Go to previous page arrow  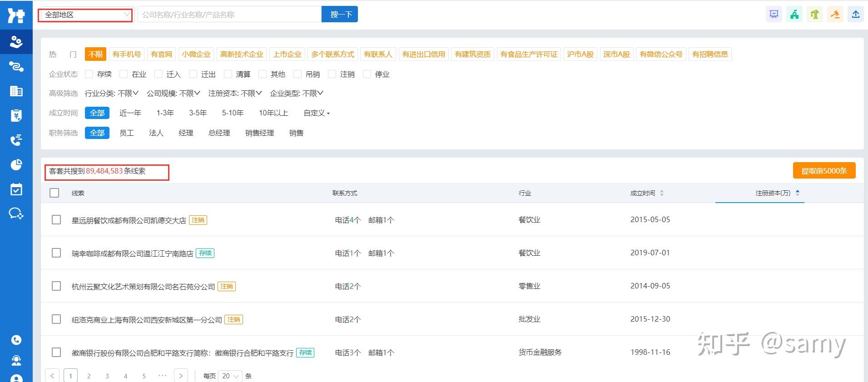point(52,376)
